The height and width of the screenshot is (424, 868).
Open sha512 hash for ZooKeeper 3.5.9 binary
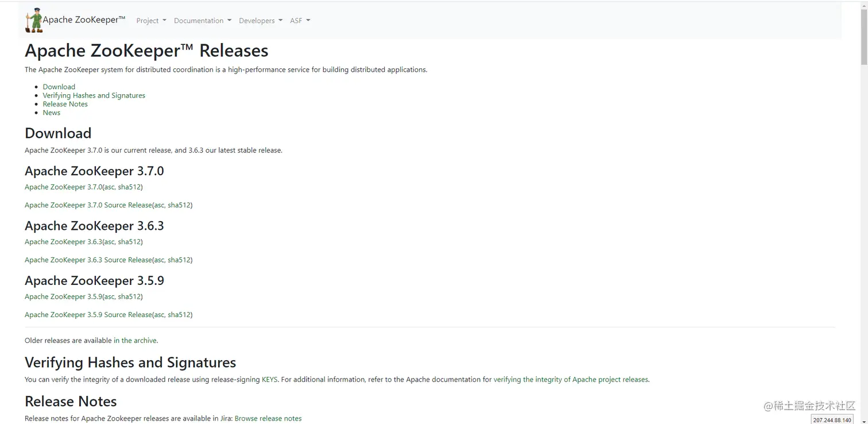[129, 296]
